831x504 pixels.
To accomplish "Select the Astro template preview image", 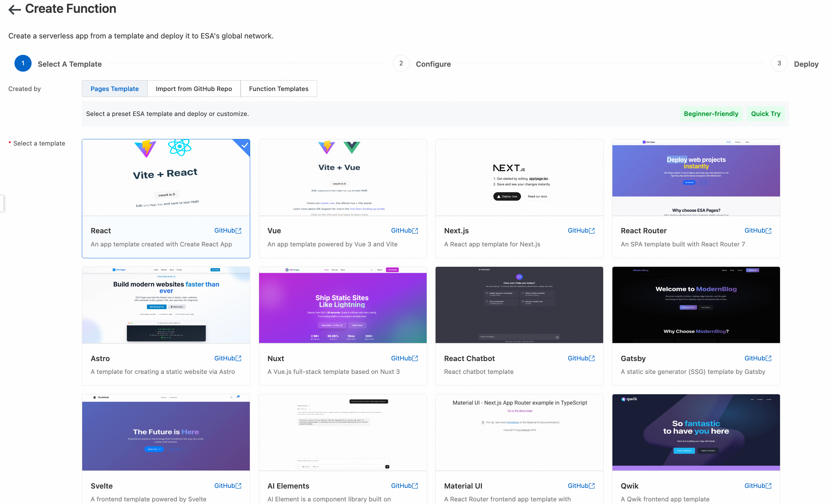I will coord(166,305).
